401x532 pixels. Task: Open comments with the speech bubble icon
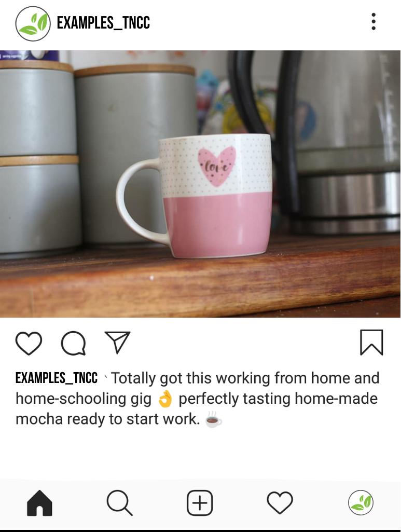[73, 344]
